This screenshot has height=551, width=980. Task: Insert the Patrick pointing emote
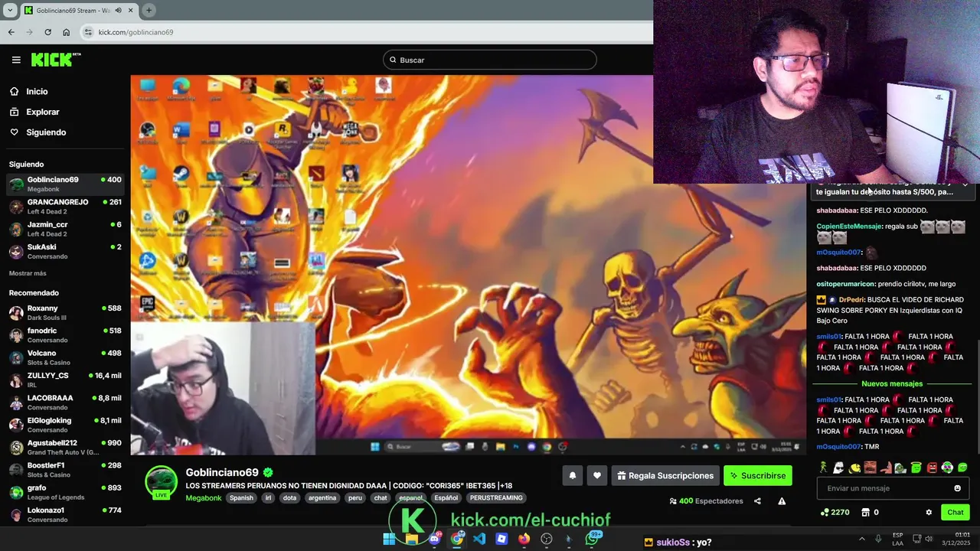click(x=886, y=467)
